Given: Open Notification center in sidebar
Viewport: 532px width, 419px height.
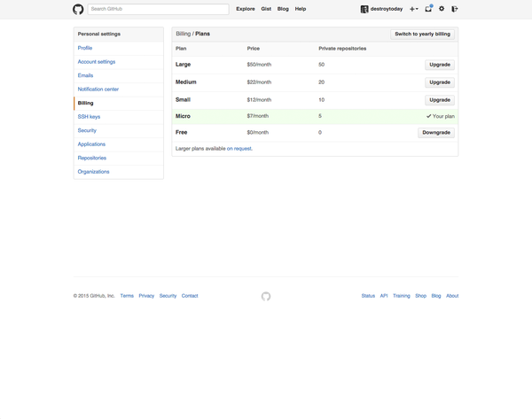Looking at the screenshot, I should 98,89.
